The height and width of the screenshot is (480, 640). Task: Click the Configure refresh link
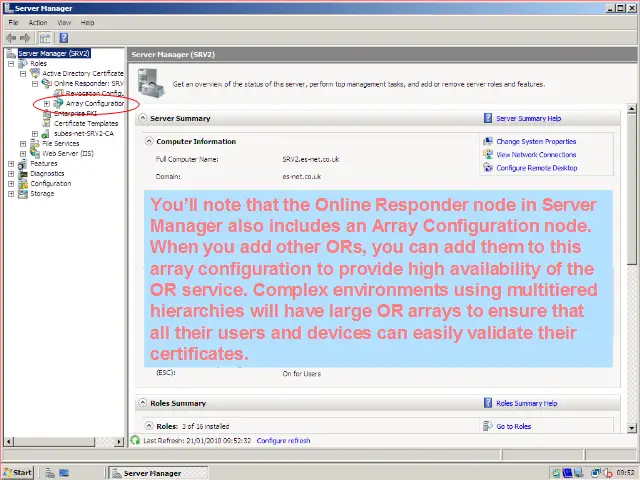pyautogui.click(x=283, y=441)
